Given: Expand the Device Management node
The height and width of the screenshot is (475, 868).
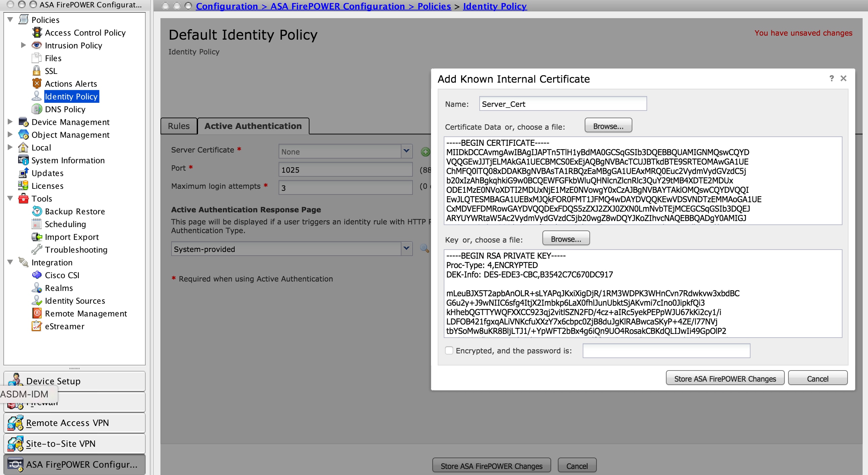Looking at the screenshot, I should [x=10, y=121].
